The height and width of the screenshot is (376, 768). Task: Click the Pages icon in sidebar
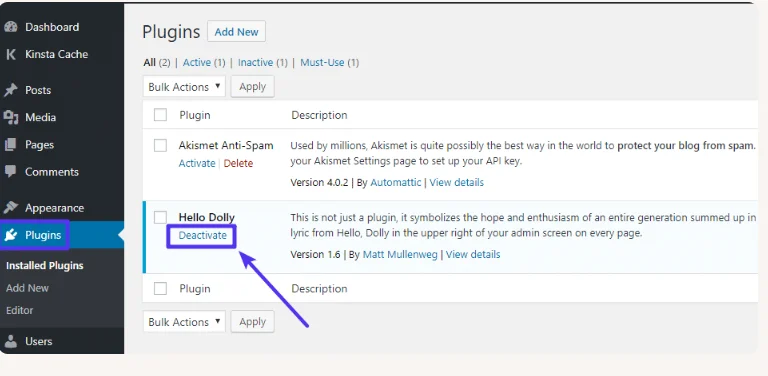point(11,145)
